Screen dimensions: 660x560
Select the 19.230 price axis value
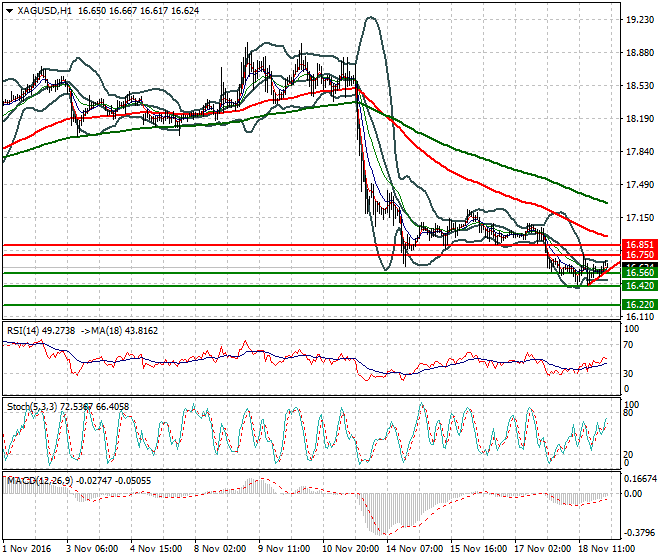click(640, 20)
